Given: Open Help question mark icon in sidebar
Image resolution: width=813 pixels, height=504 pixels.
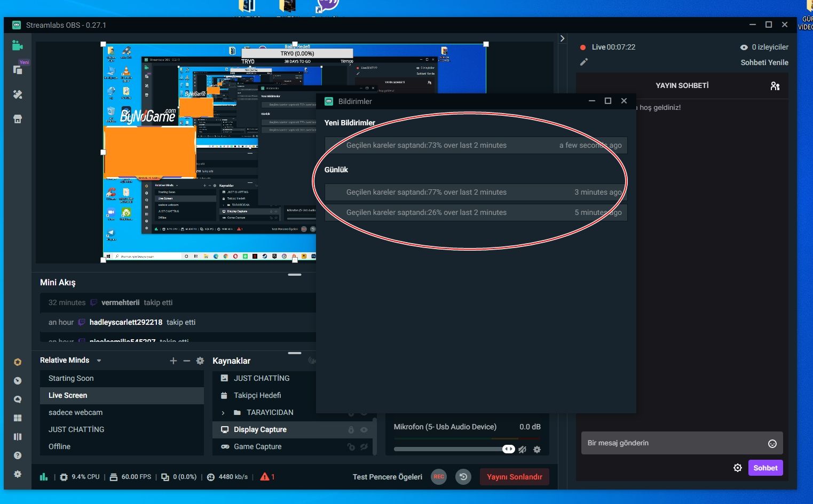Looking at the screenshot, I should point(18,455).
